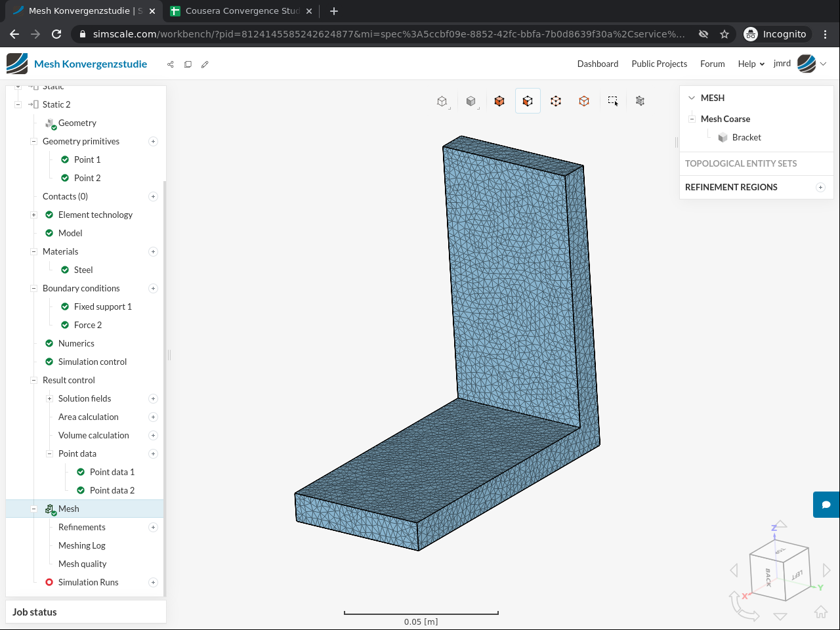The image size is (840, 630).
Task: Open Public Projects from the top menu
Action: click(659, 64)
